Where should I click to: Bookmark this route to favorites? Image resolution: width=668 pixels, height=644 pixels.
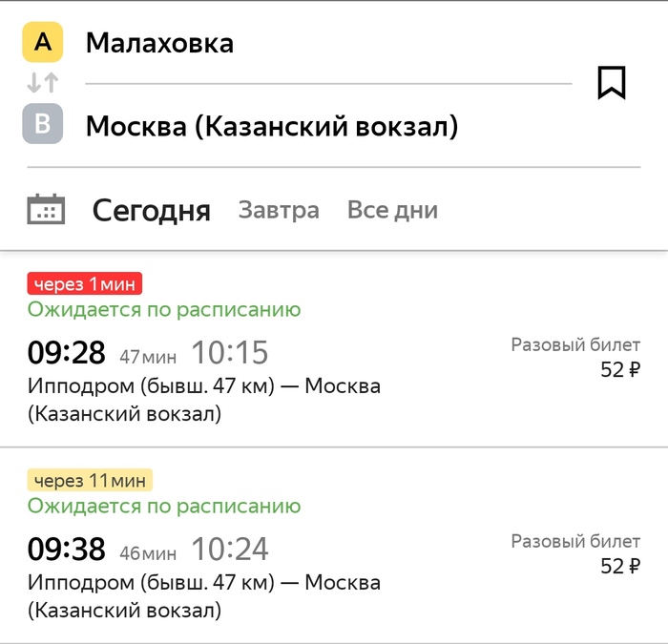[611, 83]
